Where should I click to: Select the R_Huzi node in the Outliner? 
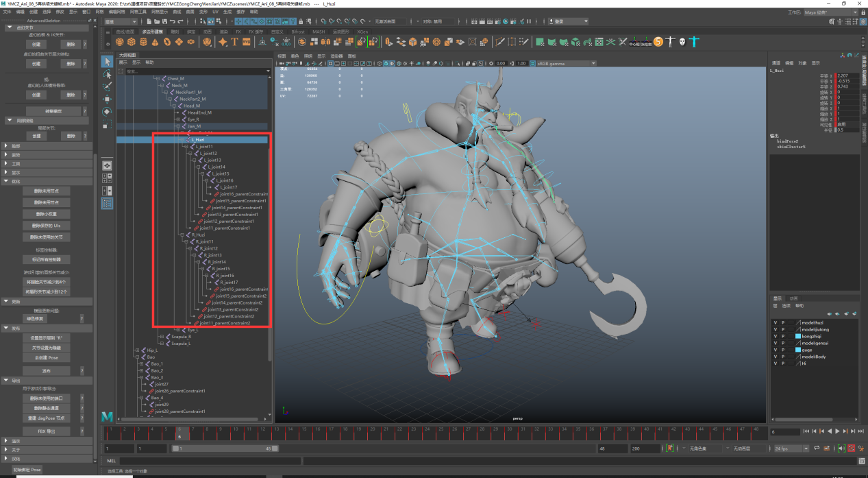[199, 234]
